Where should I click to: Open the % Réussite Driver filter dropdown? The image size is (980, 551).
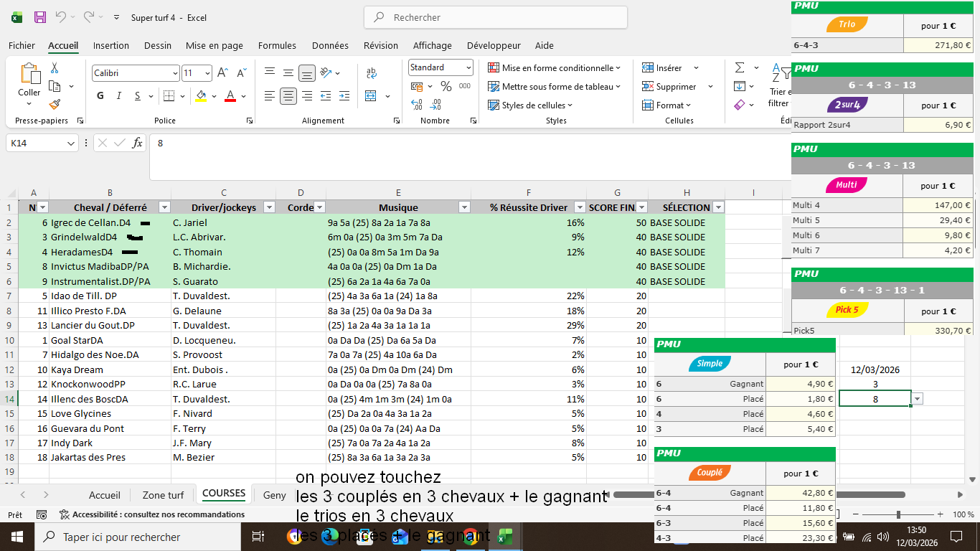(579, 207)
